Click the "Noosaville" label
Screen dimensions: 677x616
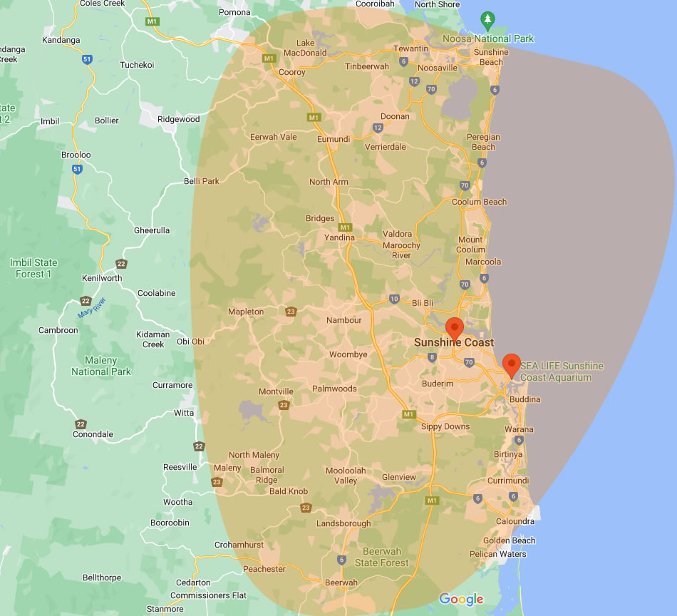click(x=438, y=68)
